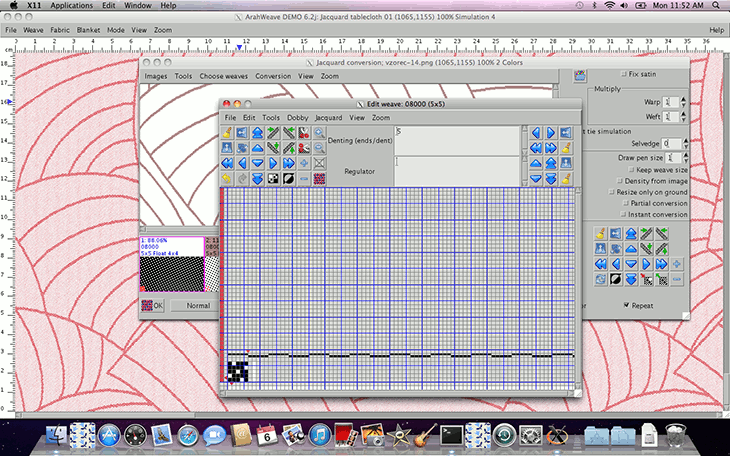This screenshot has height=456, width=730.
Task: Click the greyed redo arrow in Edit weave
Action: coord(242,178)
